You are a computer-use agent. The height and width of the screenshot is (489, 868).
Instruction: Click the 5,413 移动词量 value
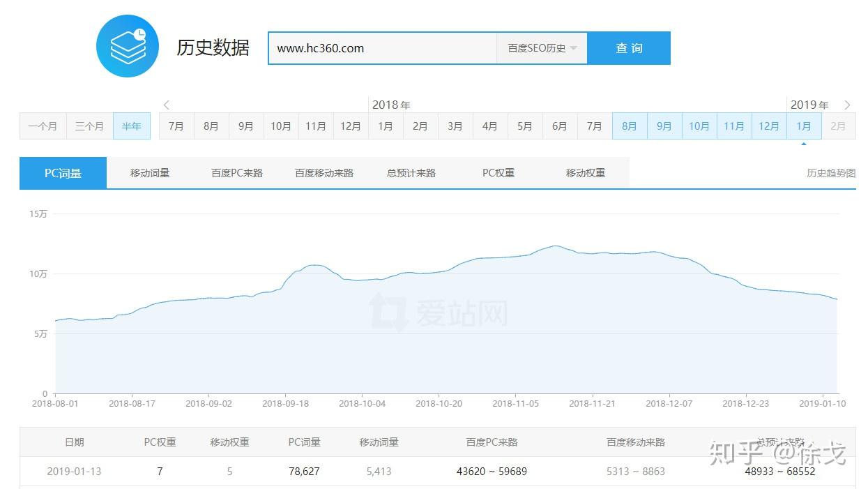379,472
